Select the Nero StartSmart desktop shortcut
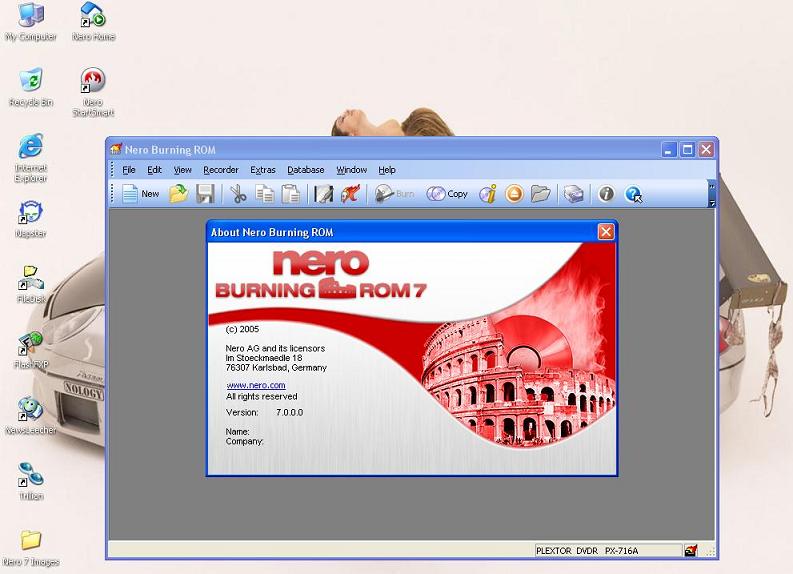 pos(93,81)
